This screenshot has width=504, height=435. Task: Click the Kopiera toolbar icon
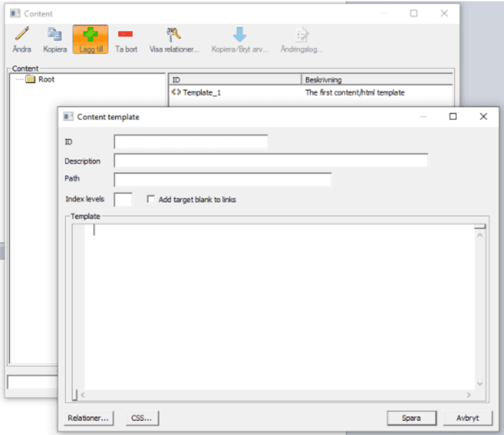click(55, 35)
